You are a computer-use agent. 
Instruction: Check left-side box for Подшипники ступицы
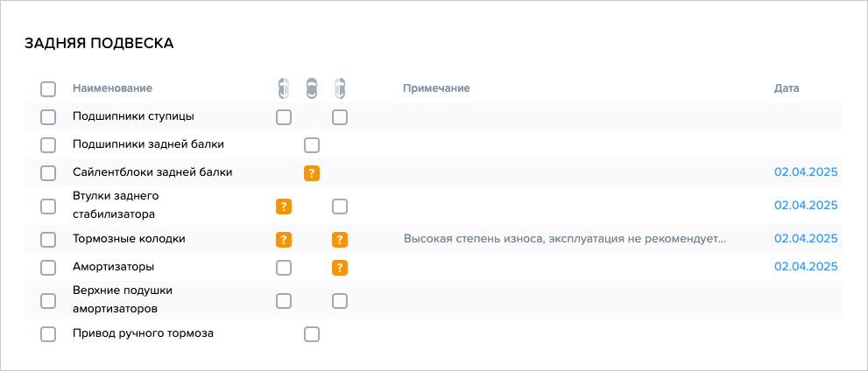click(x=284, y=117)
